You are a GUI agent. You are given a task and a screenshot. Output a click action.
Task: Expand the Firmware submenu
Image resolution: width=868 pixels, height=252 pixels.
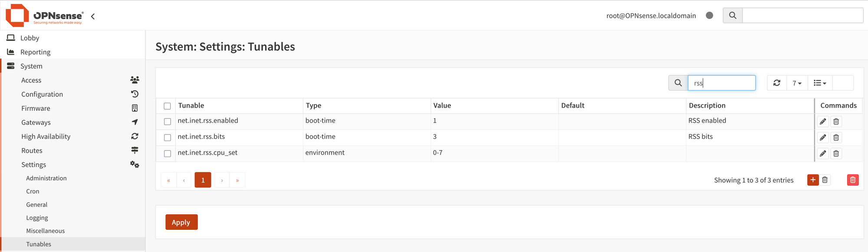coord(36,108)
